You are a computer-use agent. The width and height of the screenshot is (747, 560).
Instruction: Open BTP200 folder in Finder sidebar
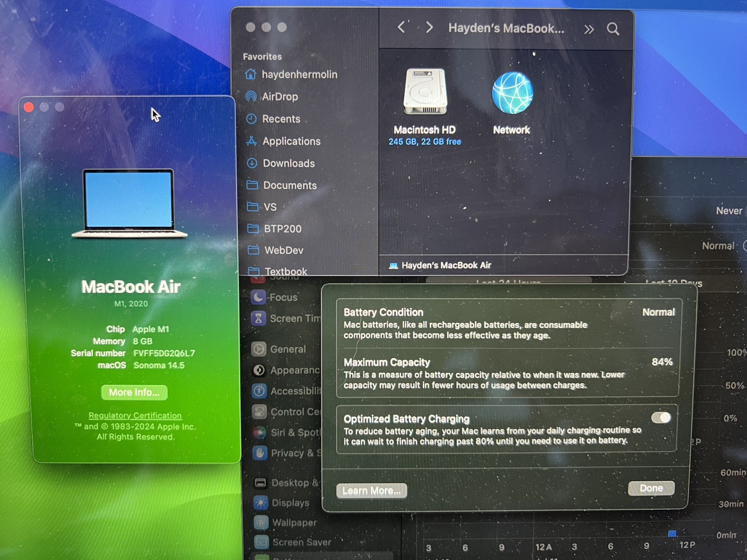pos(274,229)
